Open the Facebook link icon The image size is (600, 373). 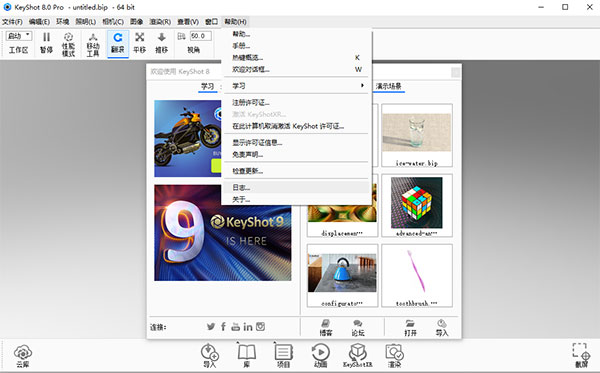click(x=223, y=327)
